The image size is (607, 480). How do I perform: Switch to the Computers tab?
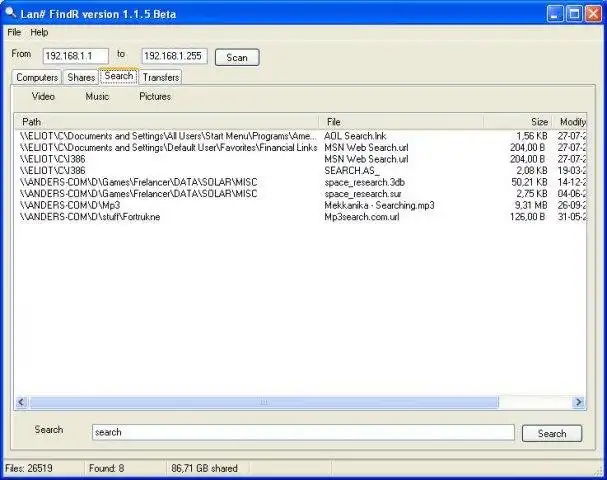coord(37,77)
